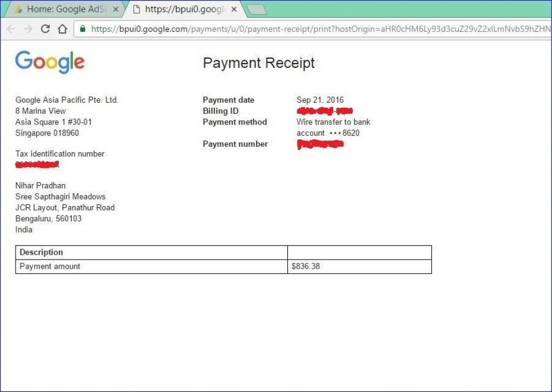The height and width of the screenshot is (392, 552).
Task: Close the Home: Google AdSense tab
Action: [x=116, y=9]
